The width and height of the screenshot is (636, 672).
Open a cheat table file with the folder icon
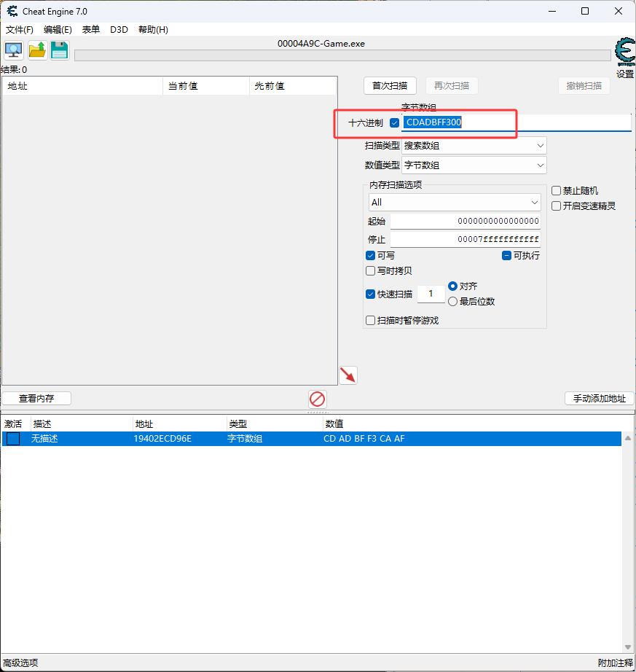tap(37, 50)
